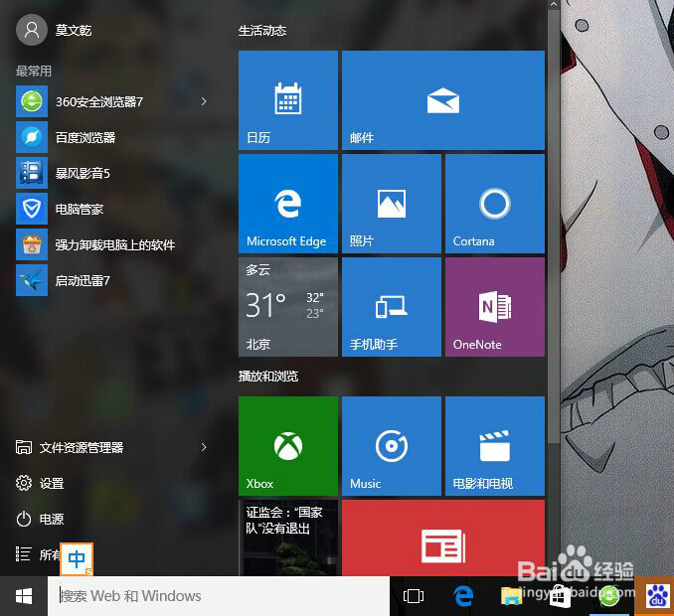Viewport: 674px width, 616px height.
Task: Open 电脑管家 from the list
Action: pos(112,209)
